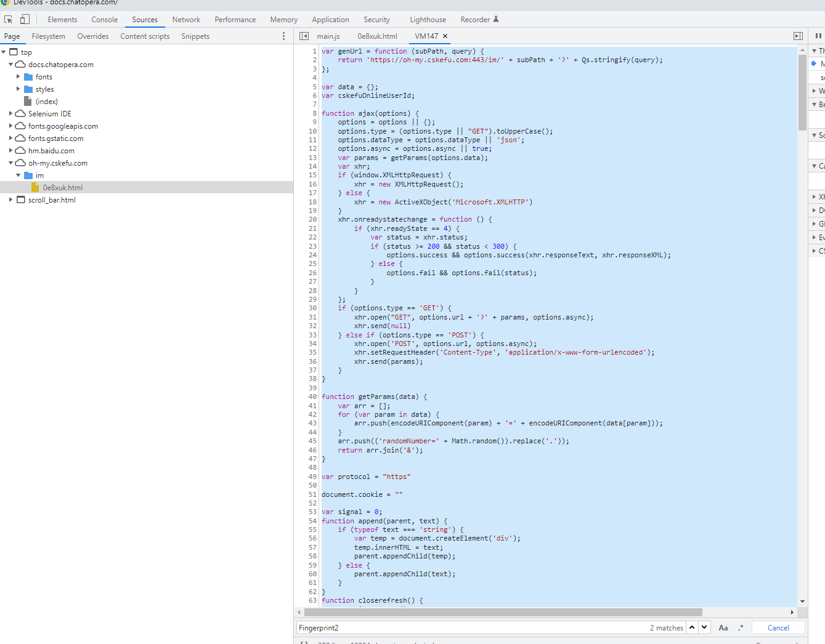The image size is (825, 644).
Task: Click the horizontal code scrollbar thumb
Action: coord(503,612)
